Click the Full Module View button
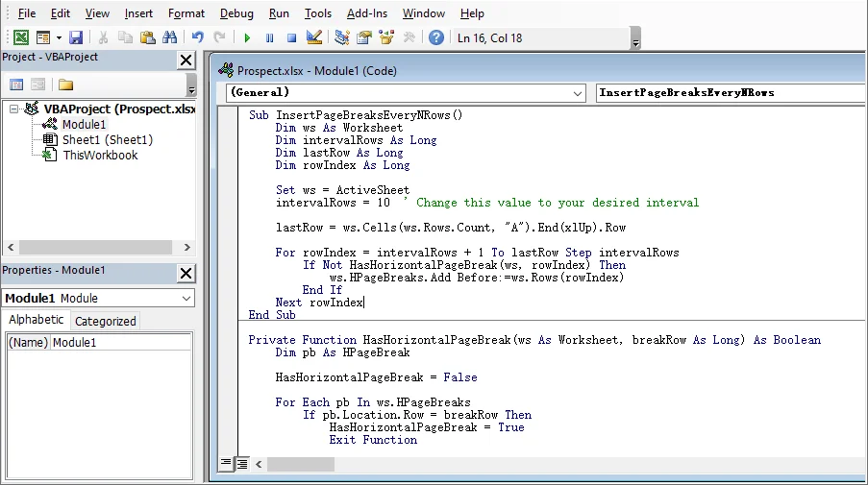The height and width of the screenshot is (485, 868). coord(242,464)
